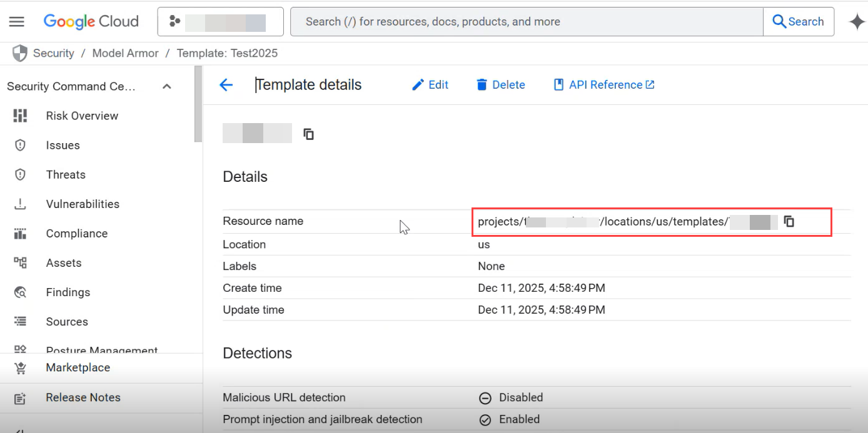
Task: Open the project selector dropdown
Action: pyautogui.click(x=220, y=22)
